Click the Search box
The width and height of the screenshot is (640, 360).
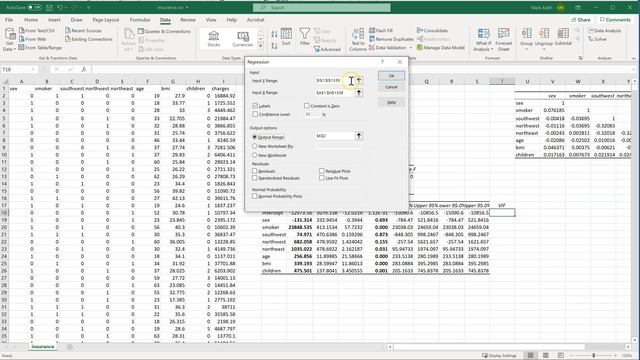coord(322,7)
